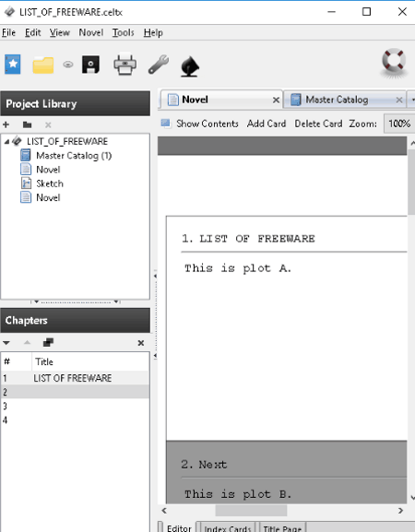Collapse the sidebar with the upper splitter arrow
This screenshot has height=532, width=415.
click(155, 276)
